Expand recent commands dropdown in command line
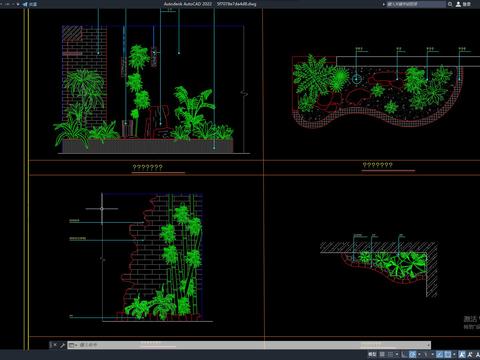 (72, 345)
